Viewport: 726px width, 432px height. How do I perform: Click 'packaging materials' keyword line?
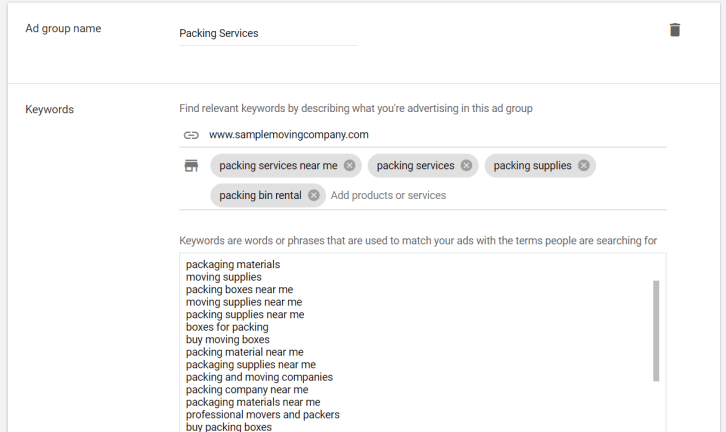[233, 264]
